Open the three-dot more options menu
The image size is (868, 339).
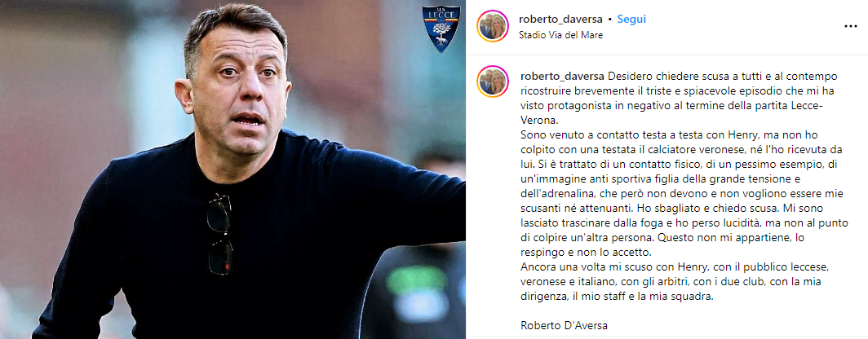pos(850,27)
